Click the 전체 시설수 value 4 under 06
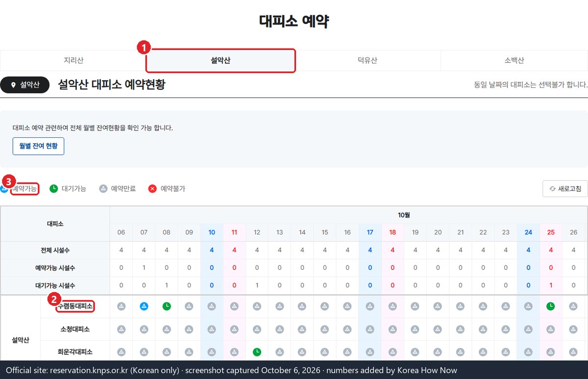This screenshot has height=379, width=588. [x=121, y=250]
